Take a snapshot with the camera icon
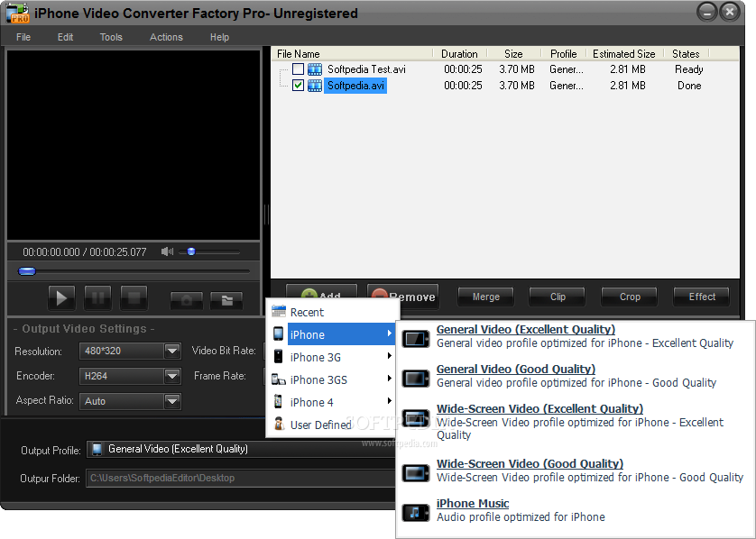The image size is (756, 539). [187, 300]
